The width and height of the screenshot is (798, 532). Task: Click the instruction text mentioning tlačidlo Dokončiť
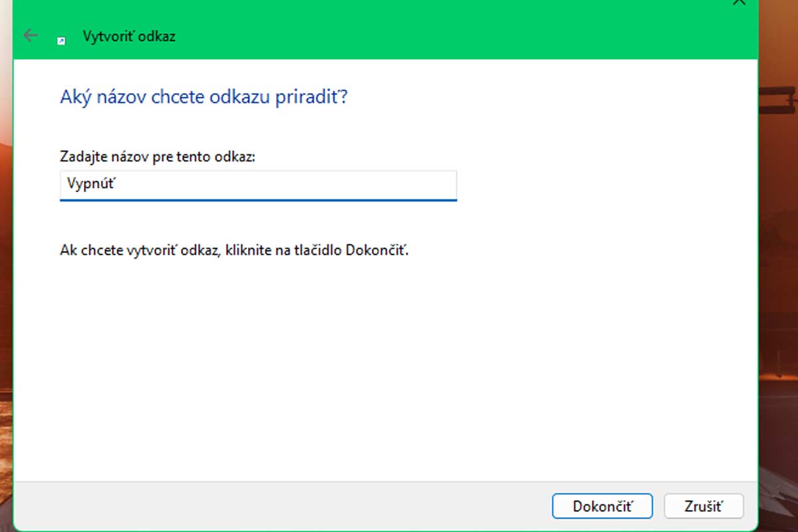(234, 251)
